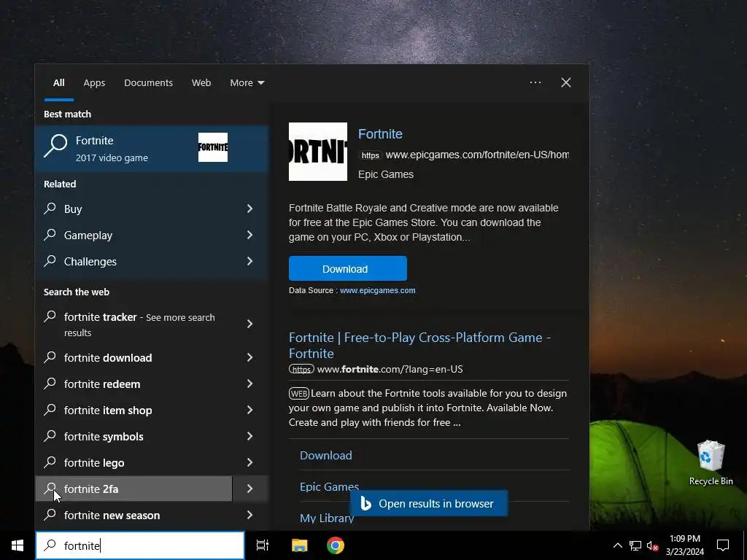Launch File Explorer from the taskbar

click(x=300, y=545)
